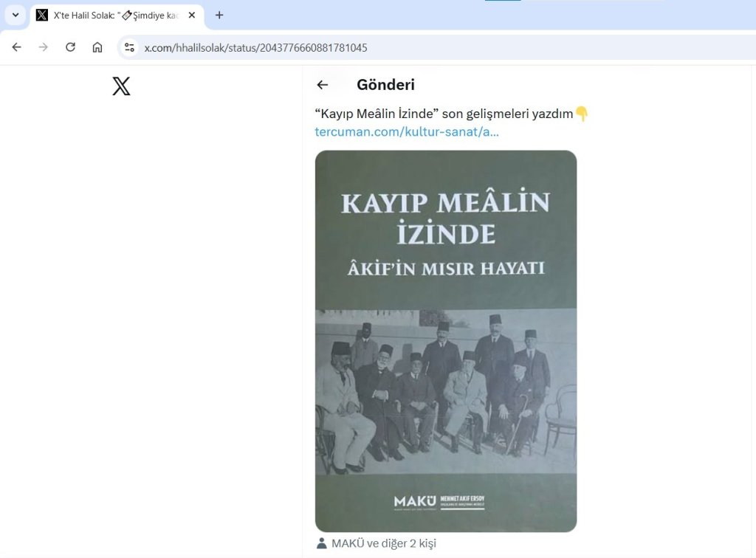Open the Kayıp Meâlin İzinde book image
Image resolution: width=756 pixels, height=558 pixels.
point(446,341)
